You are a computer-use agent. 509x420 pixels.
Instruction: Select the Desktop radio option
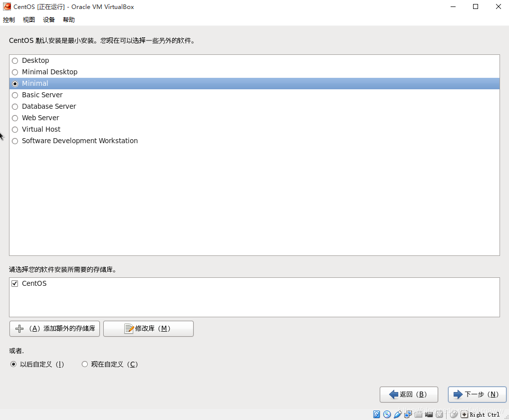(15, 61)
